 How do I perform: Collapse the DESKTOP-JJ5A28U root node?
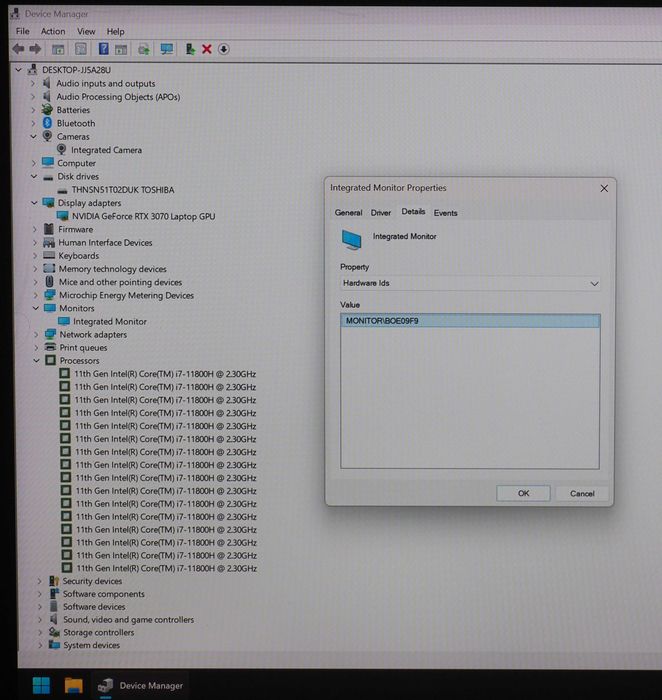18,70
